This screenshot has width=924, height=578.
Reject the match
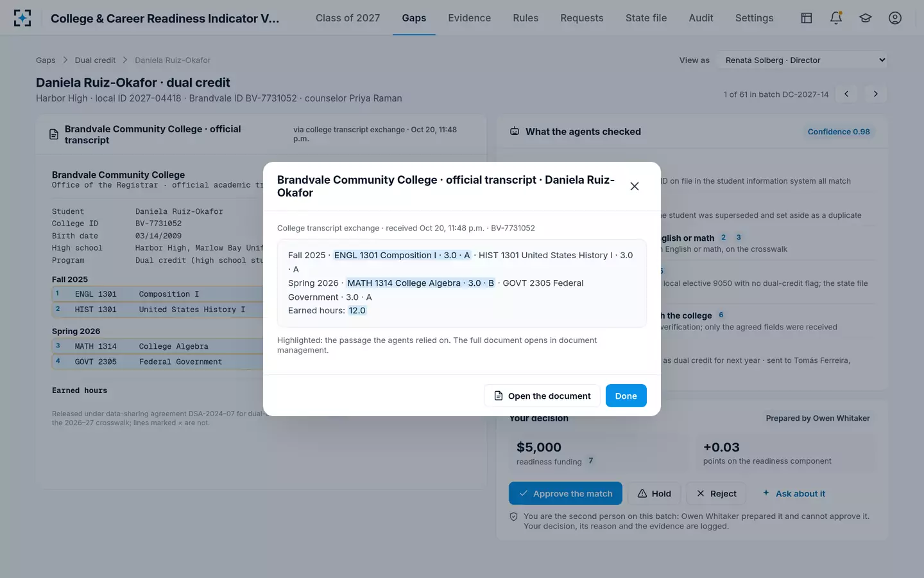click(716, 493)
